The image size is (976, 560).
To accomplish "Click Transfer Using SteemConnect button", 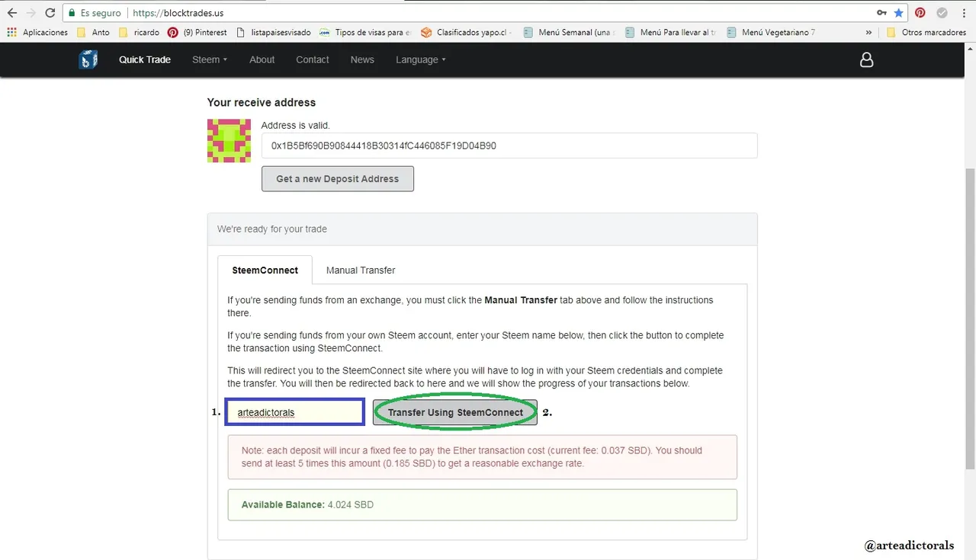I will [455, 412].
